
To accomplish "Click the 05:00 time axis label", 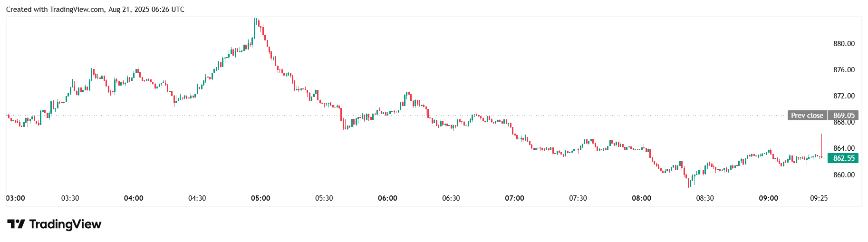I will tap(260, 198).
